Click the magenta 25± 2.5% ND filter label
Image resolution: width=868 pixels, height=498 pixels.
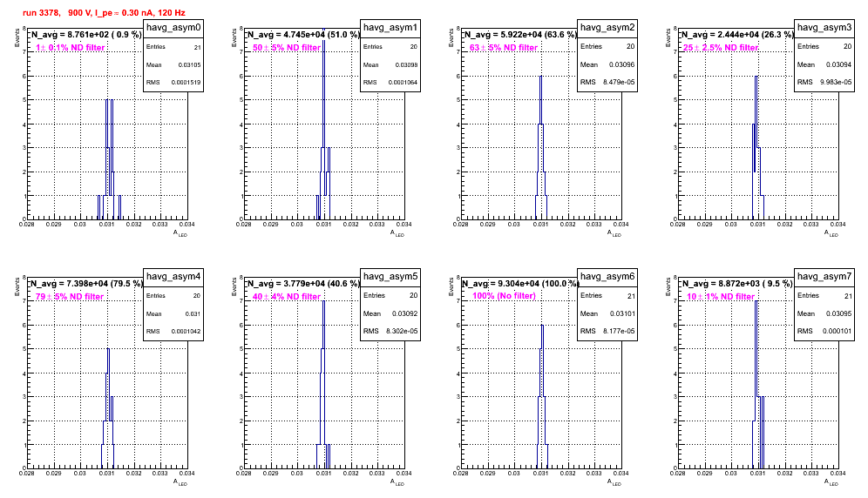coord(721,48)
